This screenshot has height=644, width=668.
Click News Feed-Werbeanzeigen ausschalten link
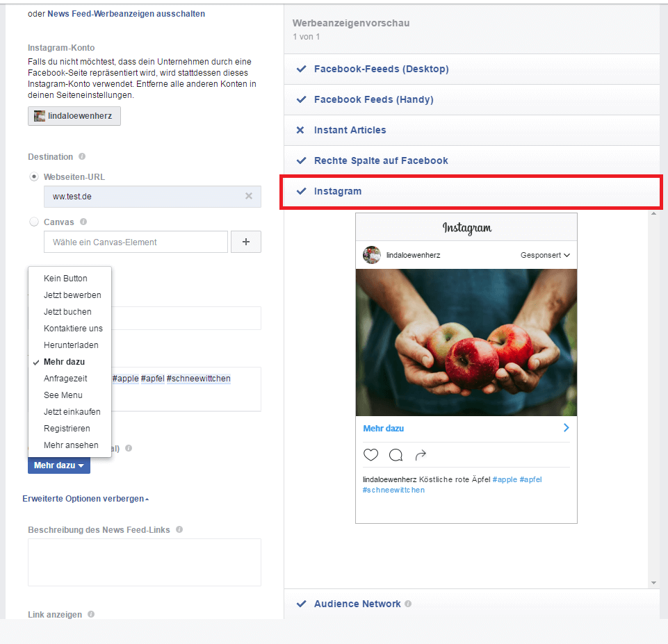[x=126, y=14]
